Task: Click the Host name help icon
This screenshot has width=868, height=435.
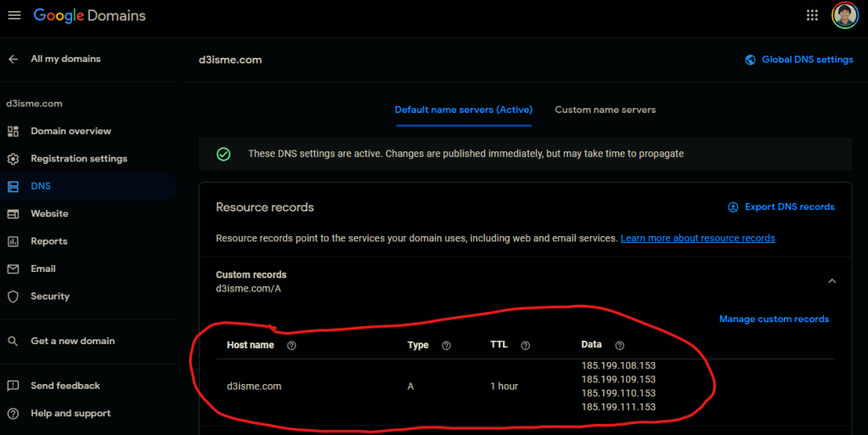Action: [x=291, y=346]
